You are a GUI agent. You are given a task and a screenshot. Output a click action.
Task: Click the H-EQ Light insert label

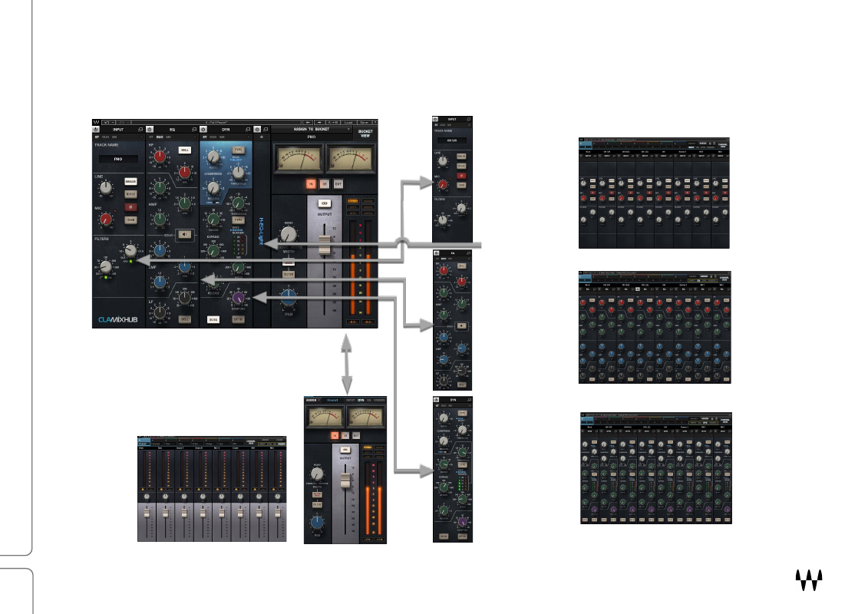coord(261,232)
